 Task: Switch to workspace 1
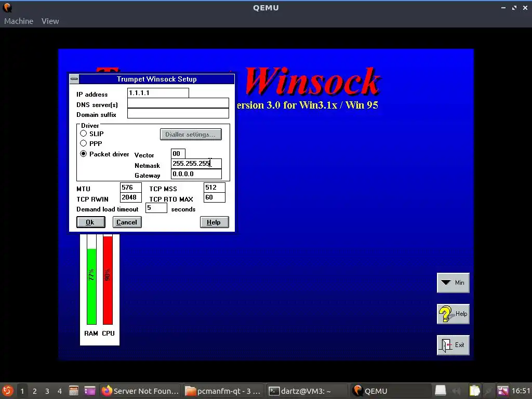(22, 391)
